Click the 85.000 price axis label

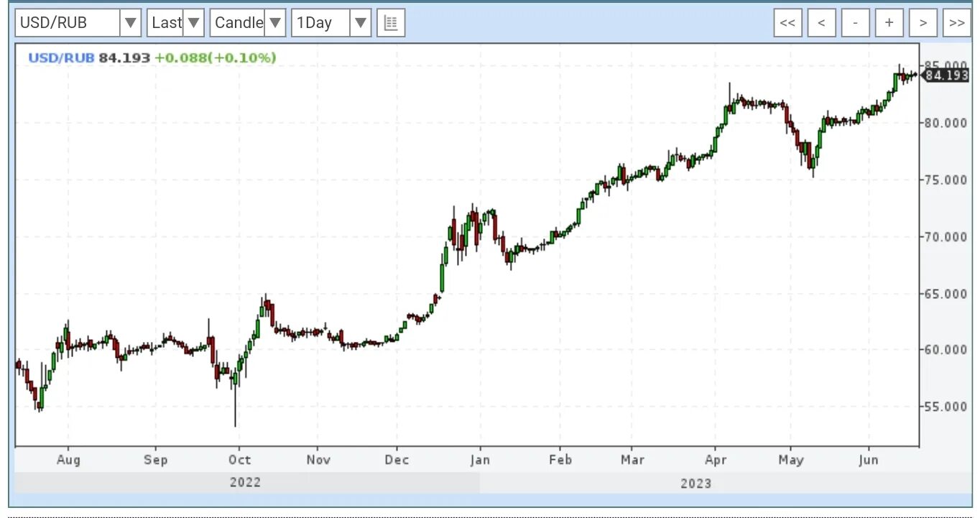946,65
